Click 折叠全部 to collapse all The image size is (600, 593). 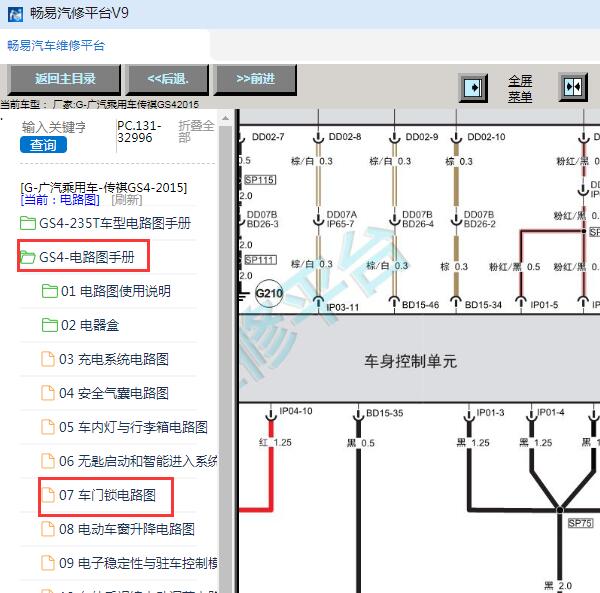196,131
